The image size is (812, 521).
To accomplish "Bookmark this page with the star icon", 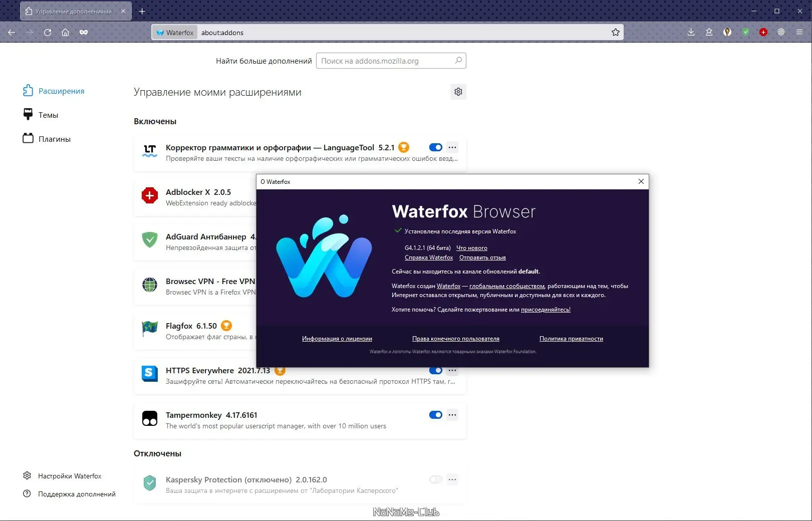I will (x=616, y=33).
